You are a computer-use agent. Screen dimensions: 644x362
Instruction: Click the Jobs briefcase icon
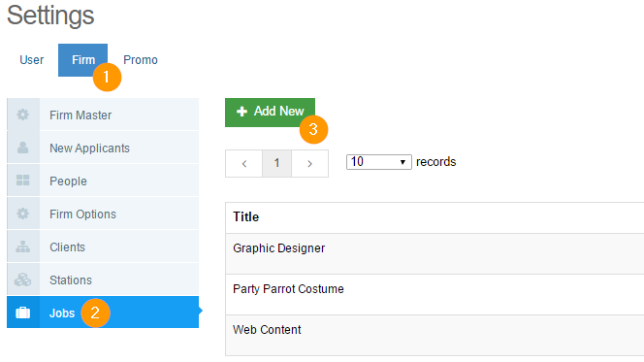pyautogui.click(x=23, y=313)
